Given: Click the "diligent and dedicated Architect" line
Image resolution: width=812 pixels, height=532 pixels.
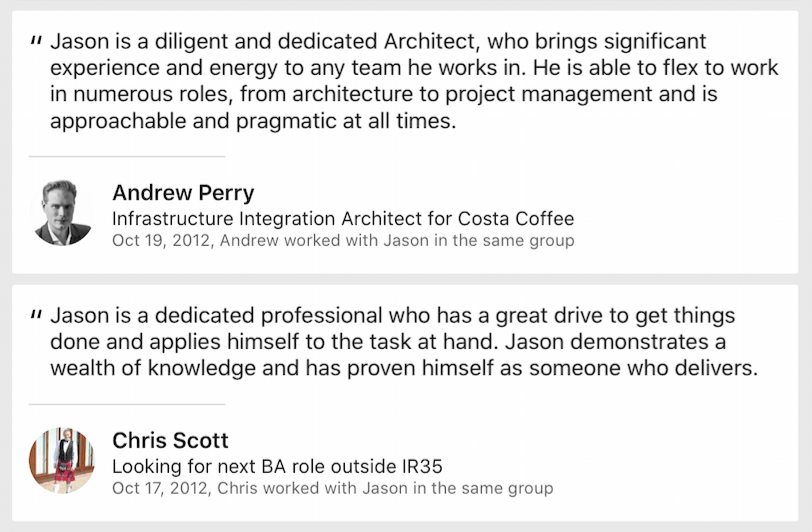Looking at the screenshot, I should click(x=378, y=42).
